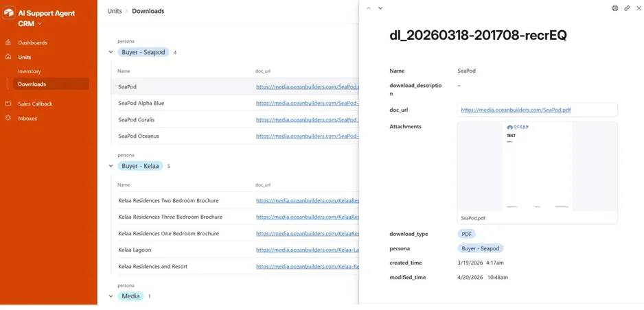
Task: Open the SeaPod.pdf attachment thumbnail
Action: click(537, 167)
